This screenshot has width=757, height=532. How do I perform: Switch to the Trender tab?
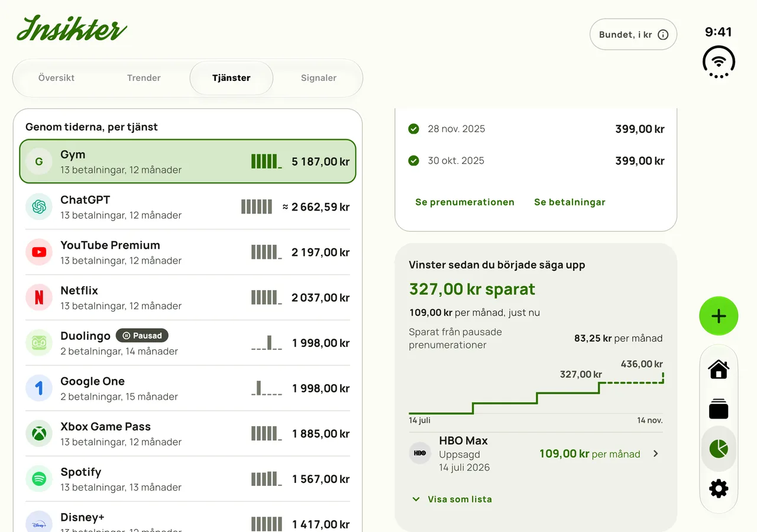point(144,78)
